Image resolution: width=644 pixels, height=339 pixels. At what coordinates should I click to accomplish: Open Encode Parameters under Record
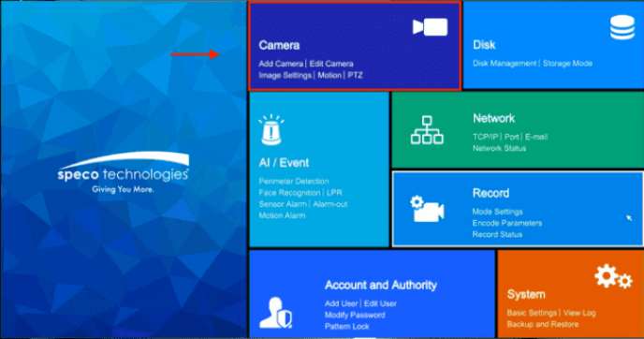pyautogui.click(x=506, y=223)
